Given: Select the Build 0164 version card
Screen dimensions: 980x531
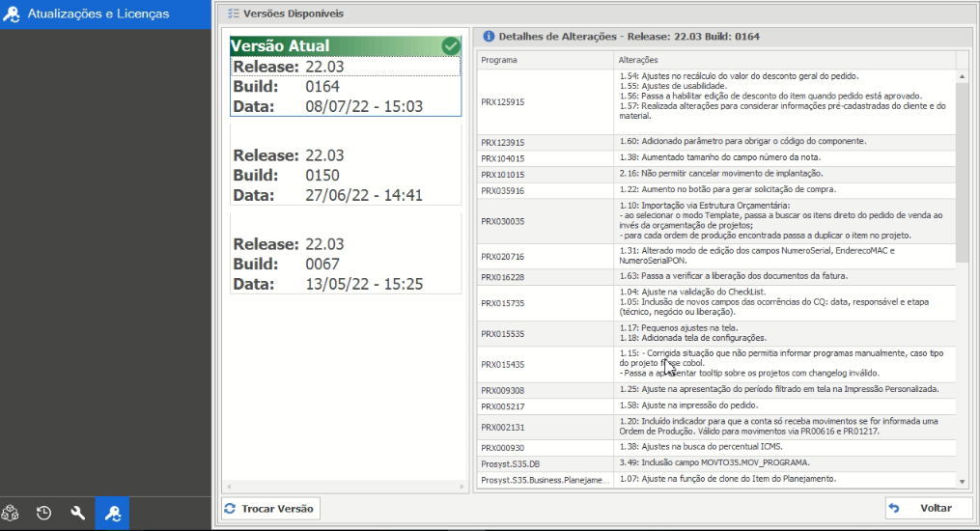Looking at the screenshot, I should click(346, 76).
